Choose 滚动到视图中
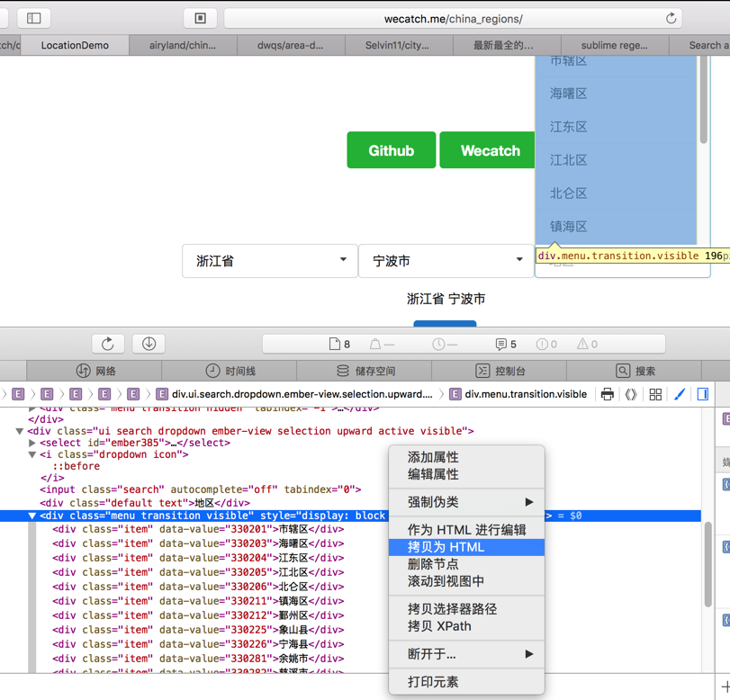The image size is (730, 700). coord(466,581)
